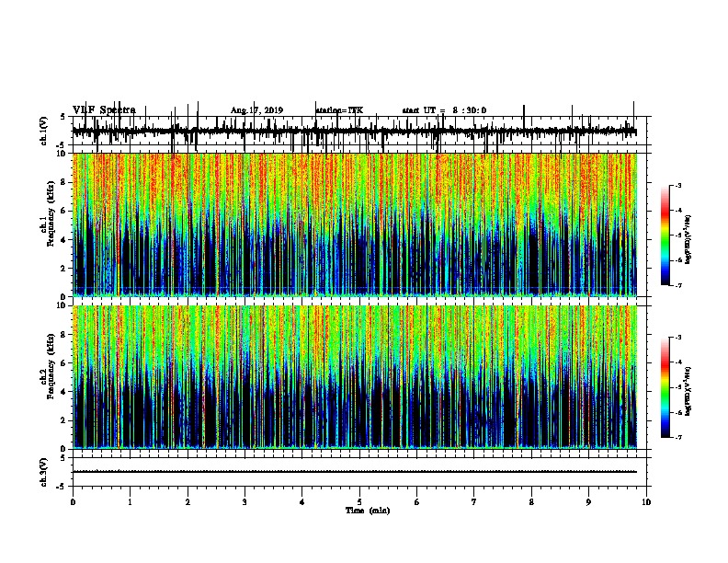Click the "VLF Spectra" plot title
Image resolution: width=728 pixels, height=563 pixels.
point(104,110)
